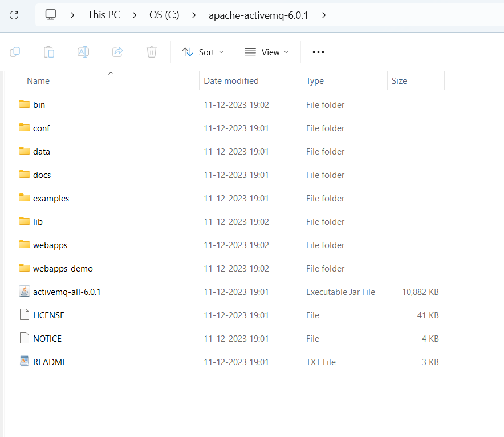The height and width of the screenshot is (437, 504).
Task: Select the README text file icon
Action: (24, 362)
